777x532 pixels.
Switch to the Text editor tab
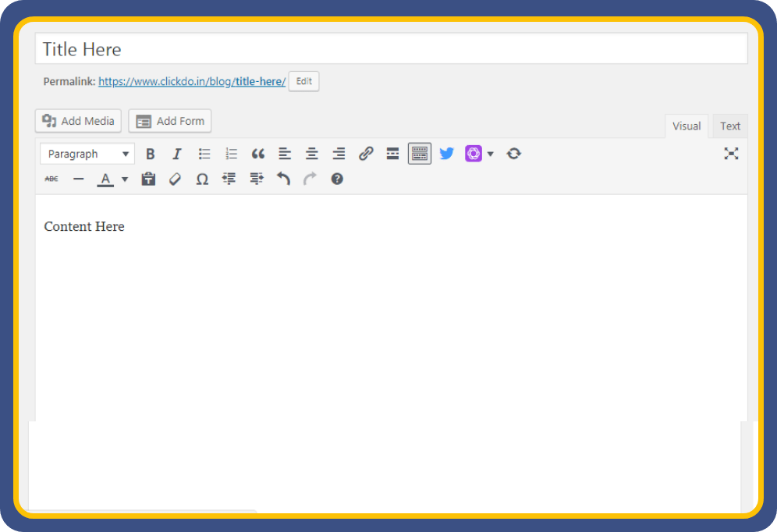point(730,126)
